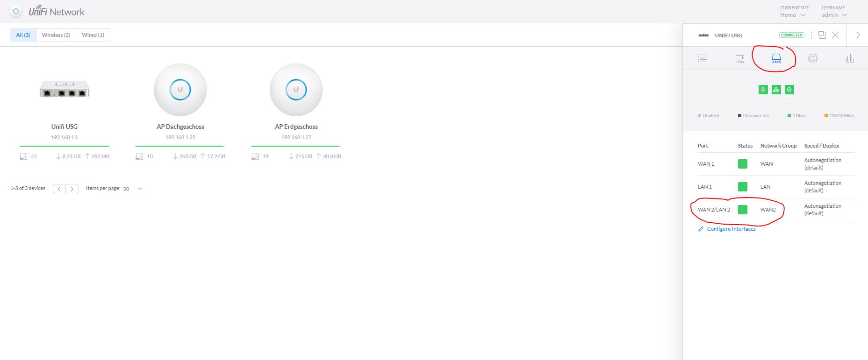Click the small USG device icon in panel header
The height and width of the screenshot is (360, 868).
click(703, 35)
